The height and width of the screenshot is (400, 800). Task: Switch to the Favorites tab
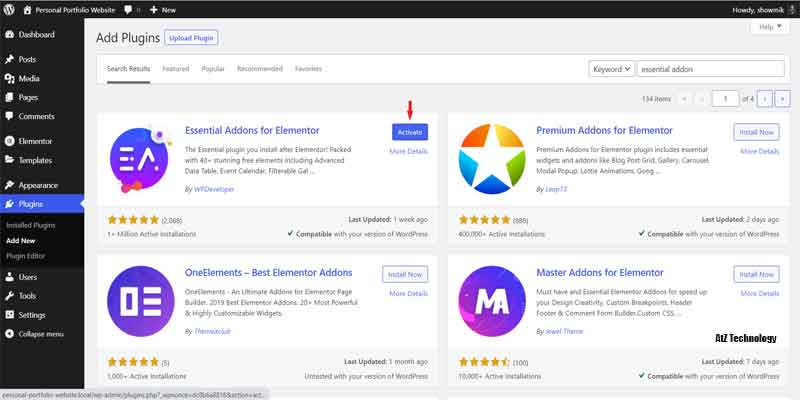tap(309, 69)
